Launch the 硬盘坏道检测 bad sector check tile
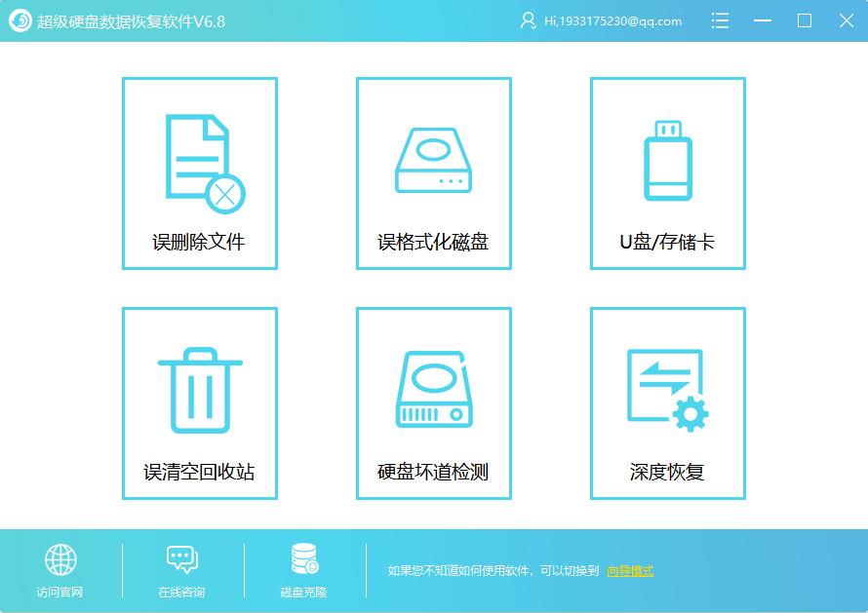 pyautogui.click(x=433, y=403)
